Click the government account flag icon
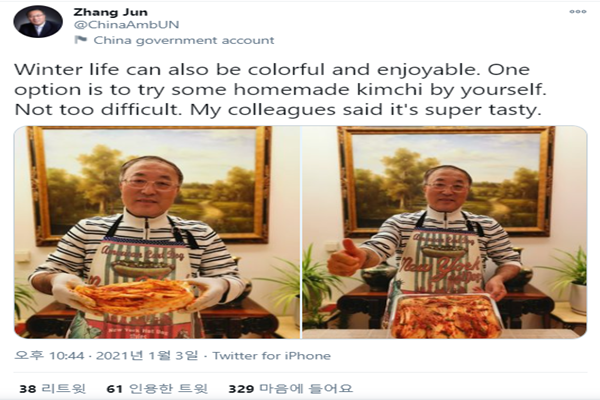600x400 pixels. point(80,39)
